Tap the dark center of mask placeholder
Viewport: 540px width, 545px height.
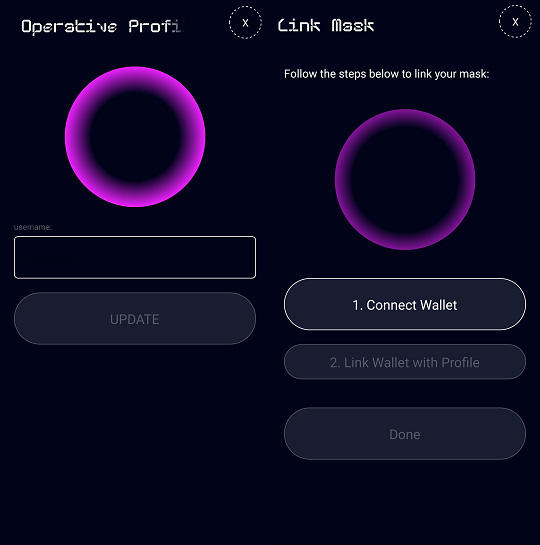(x=405, y=179)
